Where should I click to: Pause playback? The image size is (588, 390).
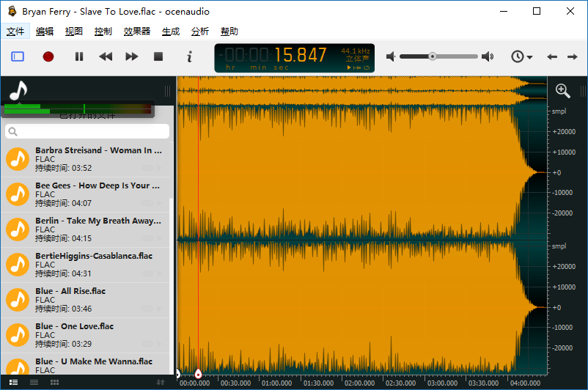[79, 56]
